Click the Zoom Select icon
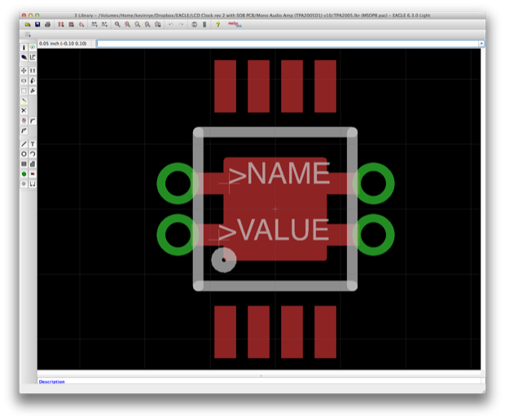 tap(158, 24)
